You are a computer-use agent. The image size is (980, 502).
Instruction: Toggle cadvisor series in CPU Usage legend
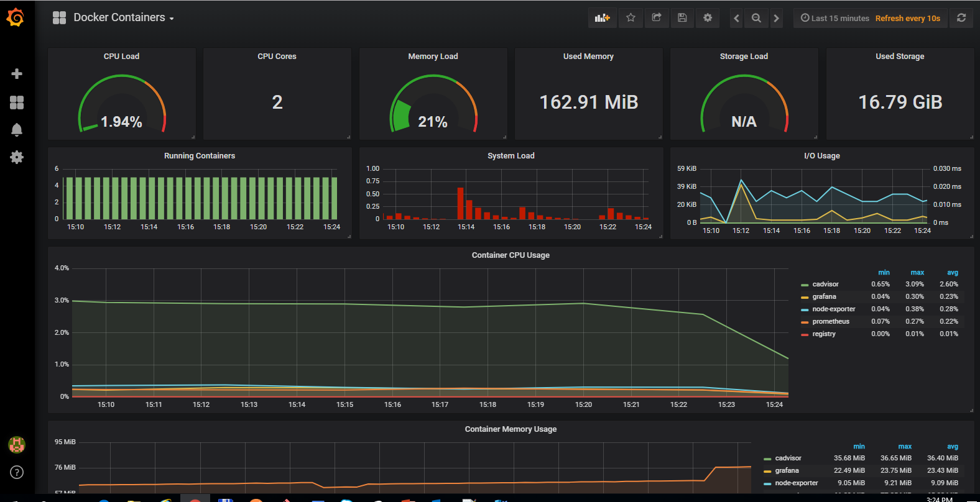coord(825,284)
